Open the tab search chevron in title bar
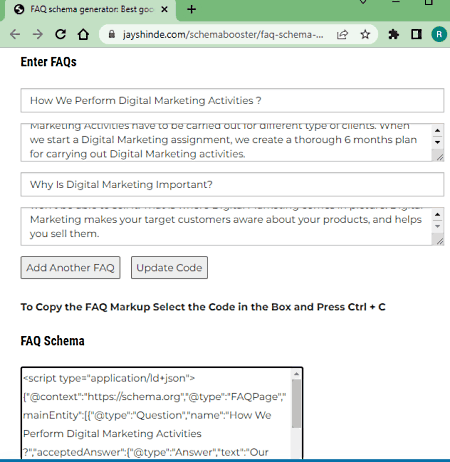This screenshot has height=462, width=450. [363, 2]
